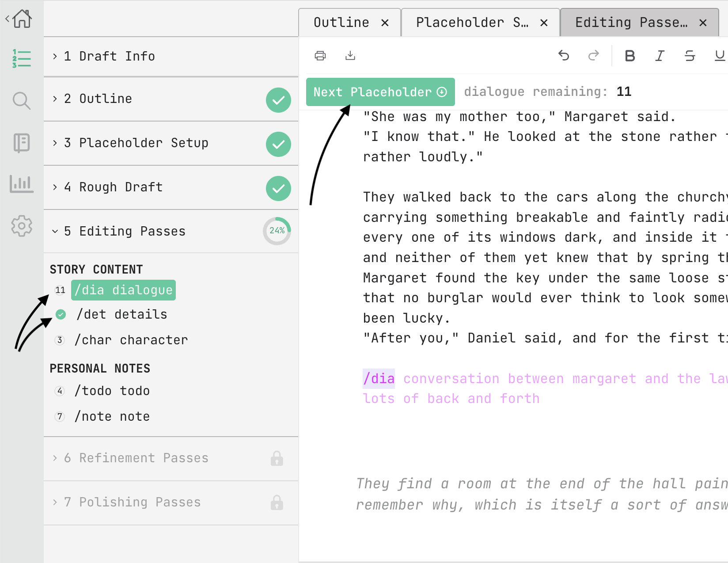Click the Outline completed checkmark
This screenshot has width=728, height=563.
point(278,100)
